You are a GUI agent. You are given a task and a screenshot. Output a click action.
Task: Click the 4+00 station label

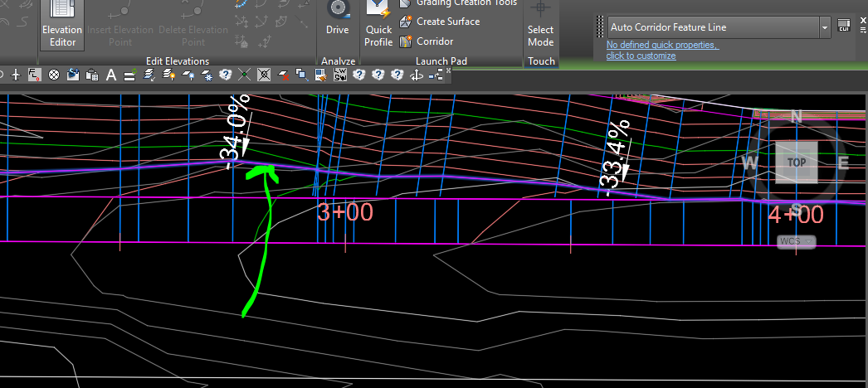pyautogui.click(x=796, y=215)
